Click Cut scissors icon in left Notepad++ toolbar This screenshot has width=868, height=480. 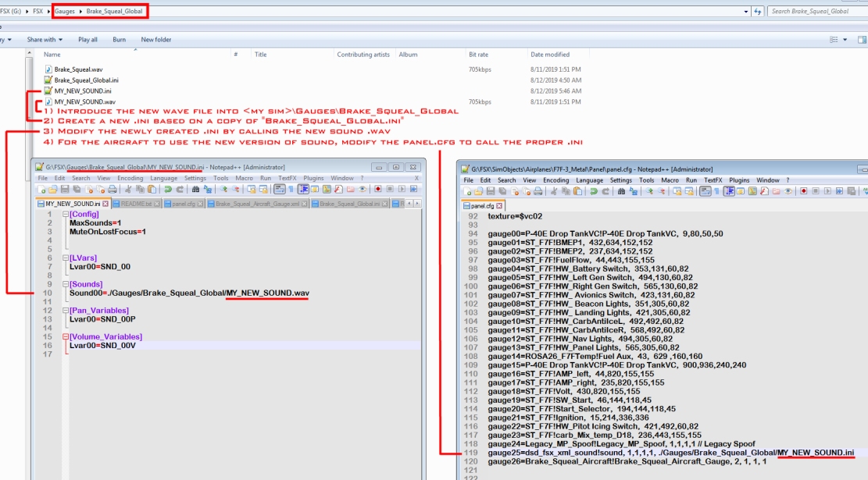click(128, 189)
